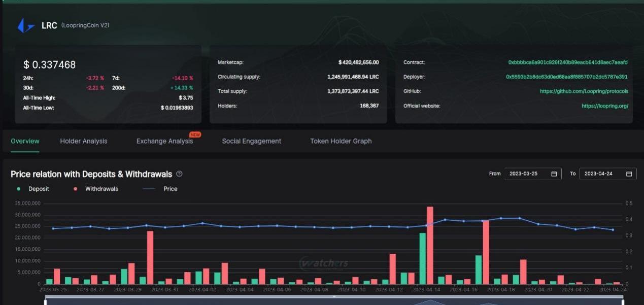Switch to the Overview tab
Screen dimensions: 644x305
(x=25, y=141)
